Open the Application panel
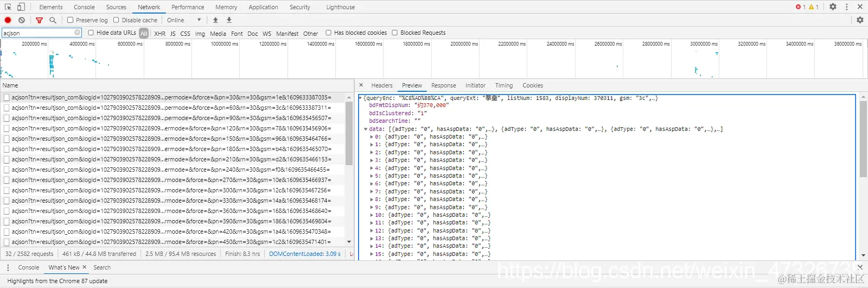The width and height of the screenshot is (868, 288). tap(263, 7)
